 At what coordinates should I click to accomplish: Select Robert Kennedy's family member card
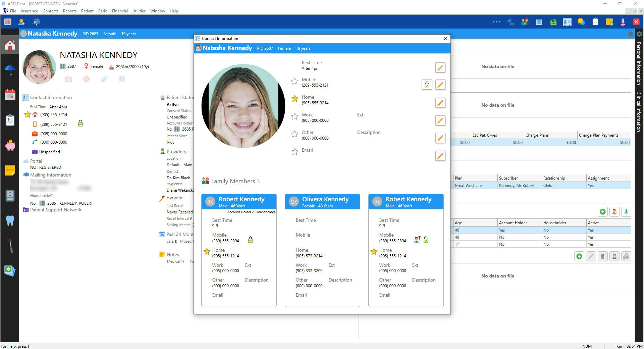(x=239, y=201)
